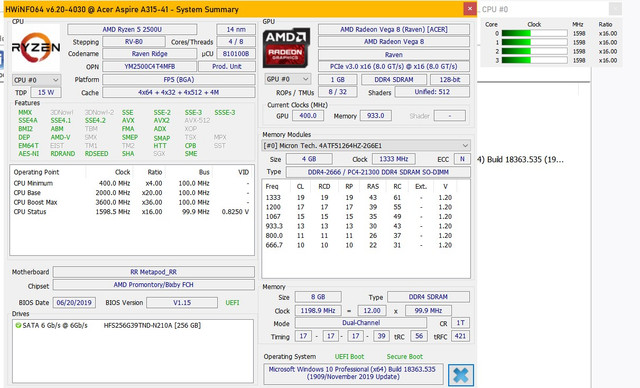Open the GPU #0 selector dropdown
Screen dimensions: 640x388
[x=287, y=79]
